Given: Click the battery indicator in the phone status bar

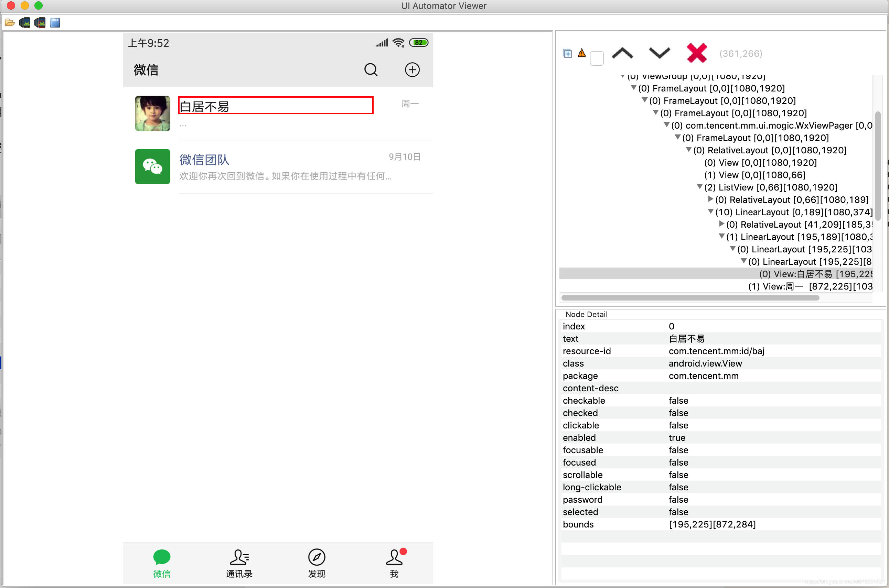Looking at the screenshot, I should click(x=419, y=43).
